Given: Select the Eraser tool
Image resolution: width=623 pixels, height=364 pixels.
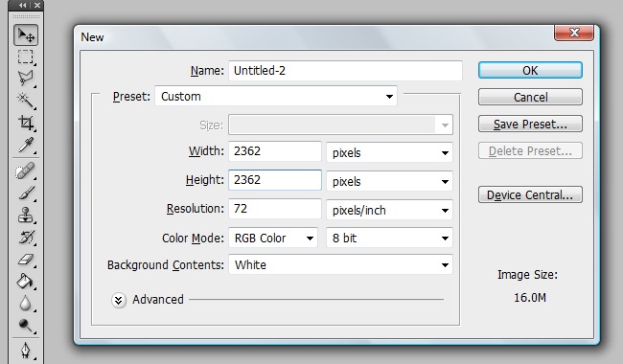Looking at the screenshot, I should (x=26, y=260).
